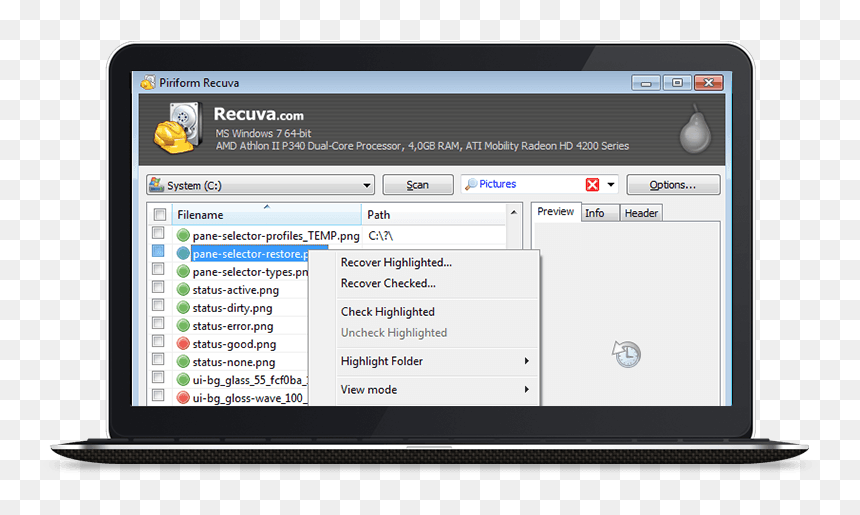860x515 pixels.
Task: Click the red status dot of status-good.png
Action: point(183,344)
